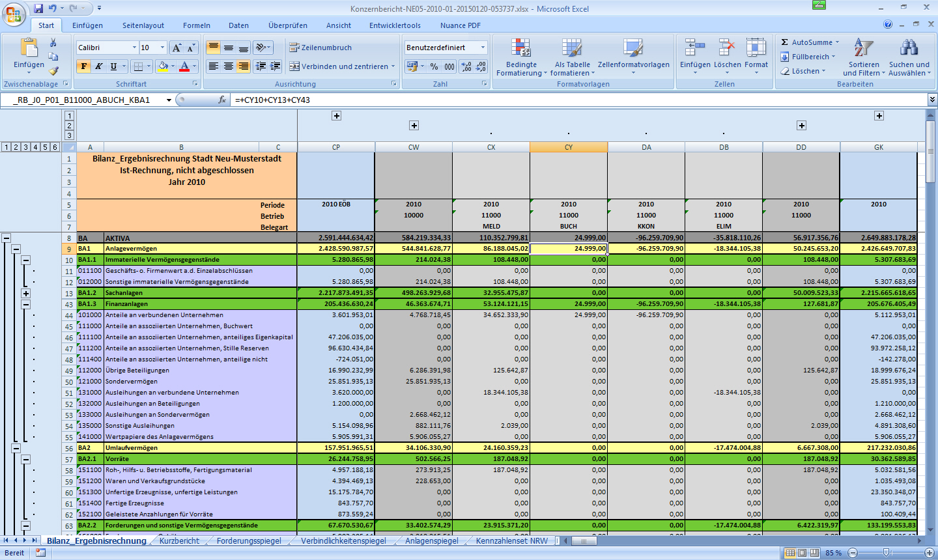Open the Formeln ribbon tab
The width and height of the screenshot is (938, 560).
[197, 25]
